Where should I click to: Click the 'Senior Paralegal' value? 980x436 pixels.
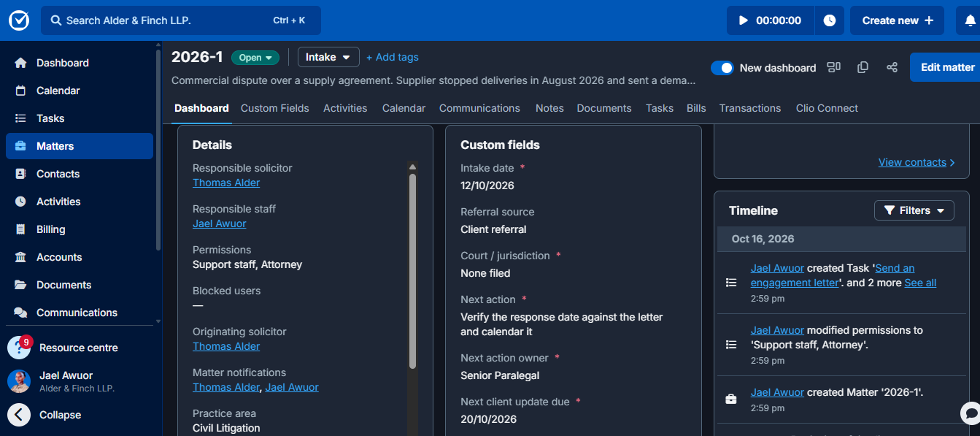tap(500, 375)
